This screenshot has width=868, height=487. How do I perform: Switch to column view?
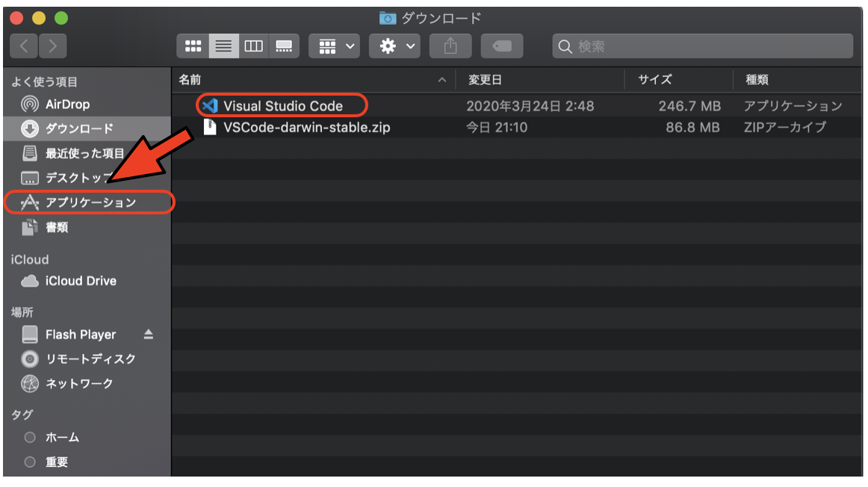pos(254,46)
